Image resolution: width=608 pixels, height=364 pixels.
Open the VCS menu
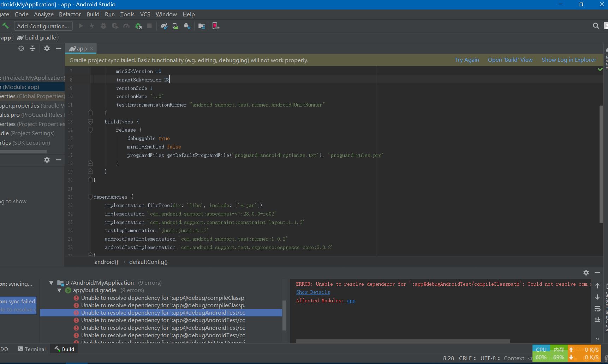pyautogui.click(x=145, y=14)
